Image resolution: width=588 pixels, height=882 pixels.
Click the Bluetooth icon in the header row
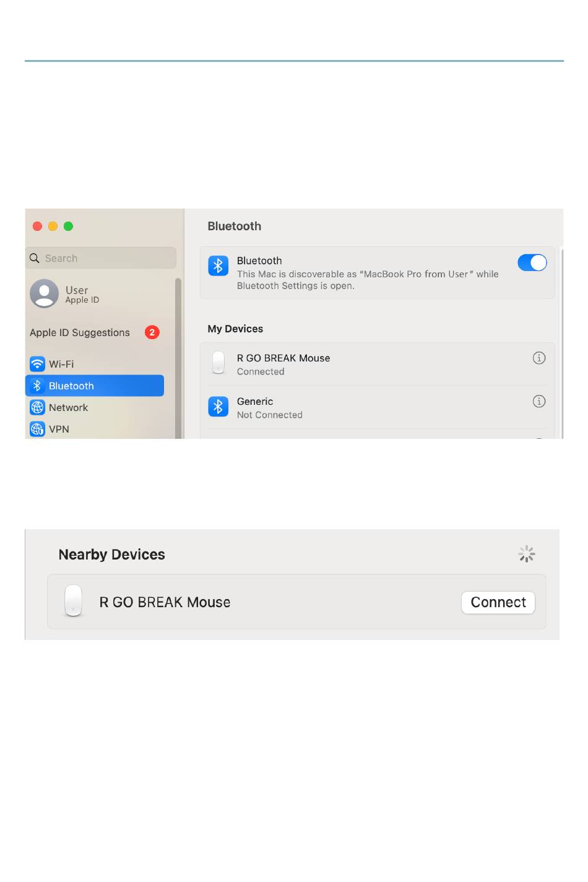coord(218,266)
